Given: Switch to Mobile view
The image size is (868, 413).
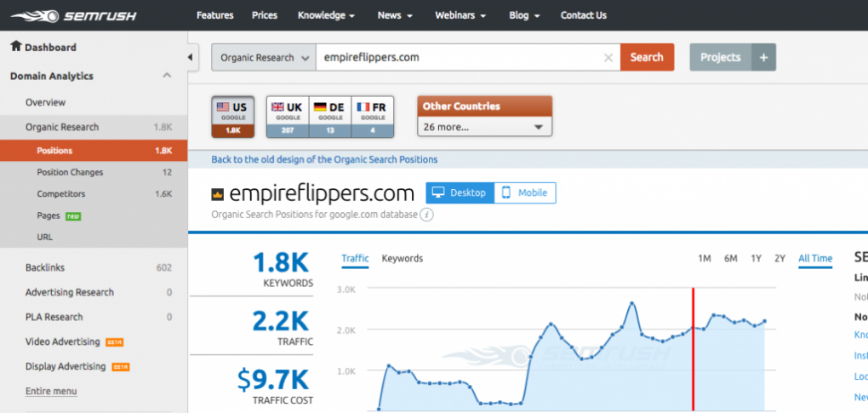Looking at the screenshot, I should [x=525, y=192].
